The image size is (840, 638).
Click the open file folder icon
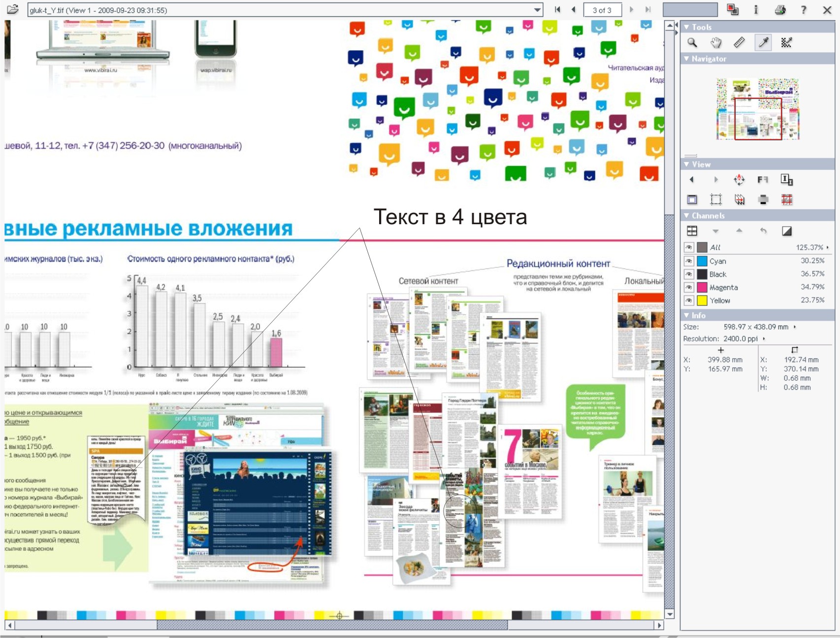tap(12, 9)
